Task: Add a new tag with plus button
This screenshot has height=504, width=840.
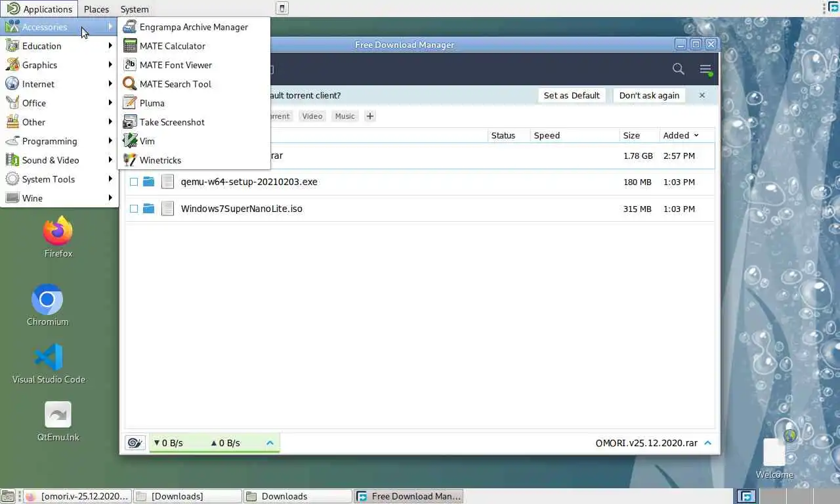Action: tap(370, 116)
